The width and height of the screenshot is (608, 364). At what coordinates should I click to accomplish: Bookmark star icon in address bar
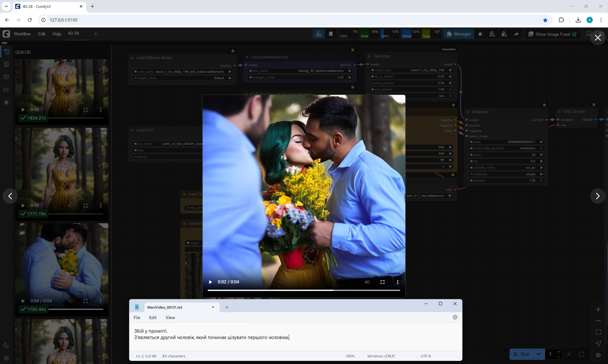coord(545,20)
